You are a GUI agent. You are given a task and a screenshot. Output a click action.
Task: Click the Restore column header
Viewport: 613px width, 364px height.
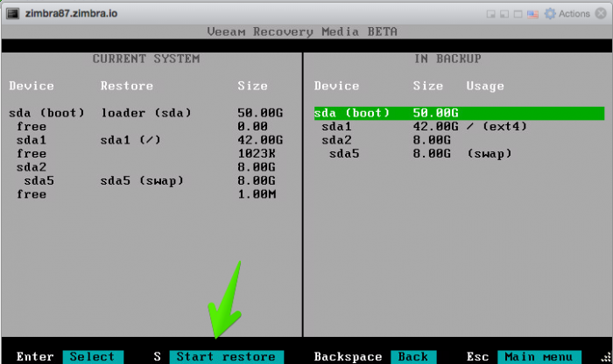click(127, 86)
